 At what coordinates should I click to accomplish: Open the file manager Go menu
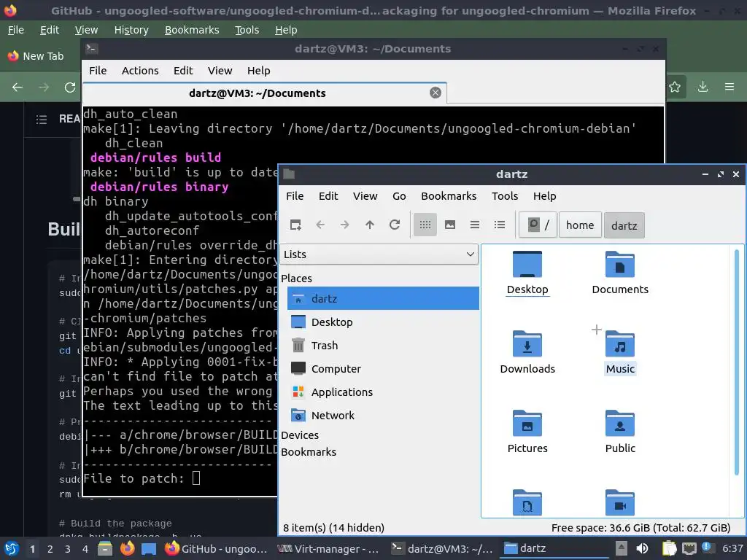399,196
